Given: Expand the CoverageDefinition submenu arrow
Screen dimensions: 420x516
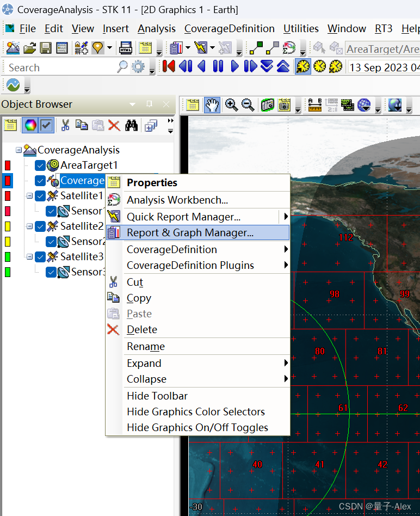Looking at the screenshot, I should [286, 249].
